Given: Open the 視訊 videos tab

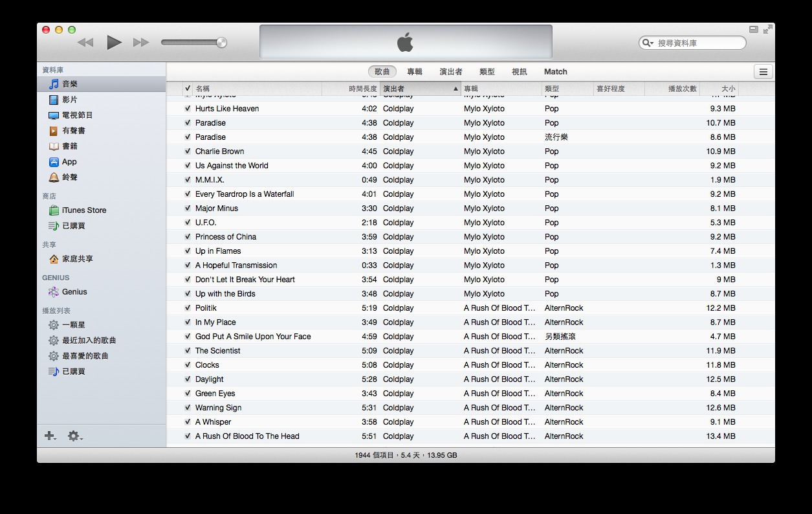Looking at the screenshot, I should pos(520,72).
